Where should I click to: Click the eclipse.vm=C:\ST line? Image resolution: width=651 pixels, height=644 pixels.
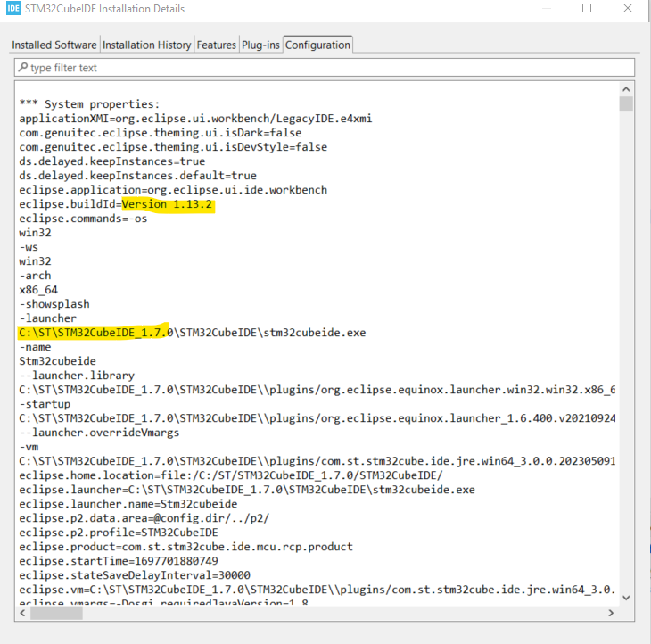(x=317, y=590)
